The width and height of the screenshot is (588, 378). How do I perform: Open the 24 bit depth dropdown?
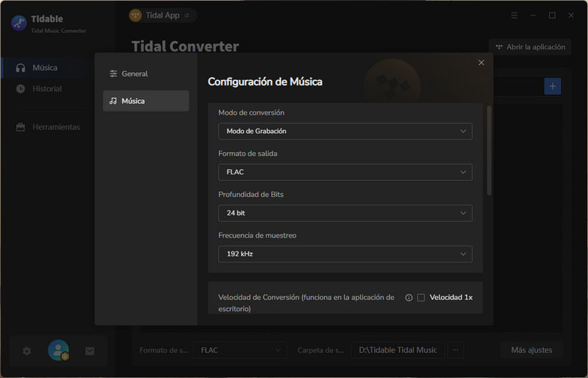coord(345,213)
